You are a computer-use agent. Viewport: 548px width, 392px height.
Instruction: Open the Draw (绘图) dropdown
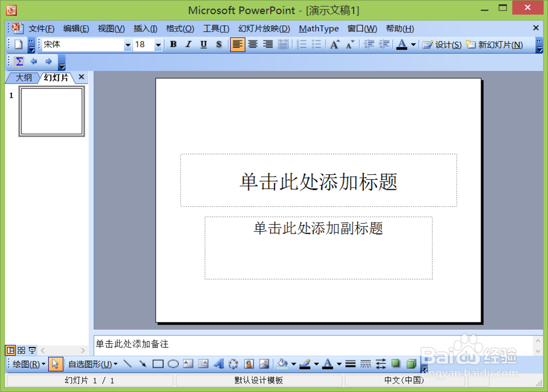[x=29, y=365]
